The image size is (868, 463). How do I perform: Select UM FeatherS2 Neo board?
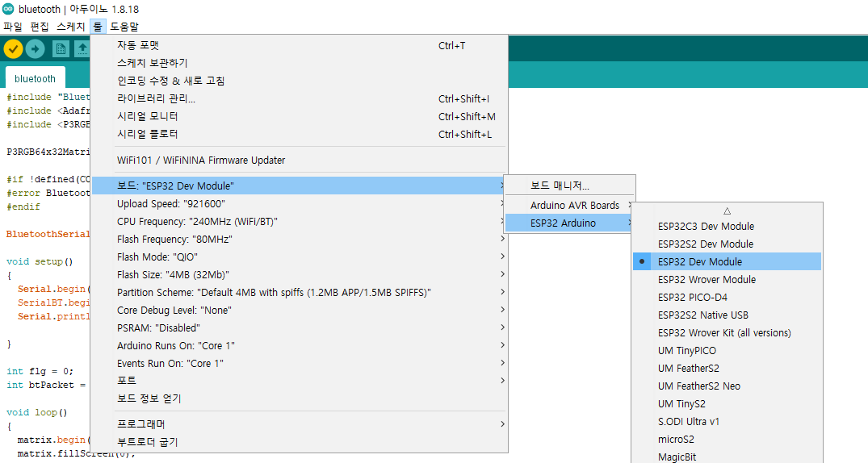click(x=727, y=386)
